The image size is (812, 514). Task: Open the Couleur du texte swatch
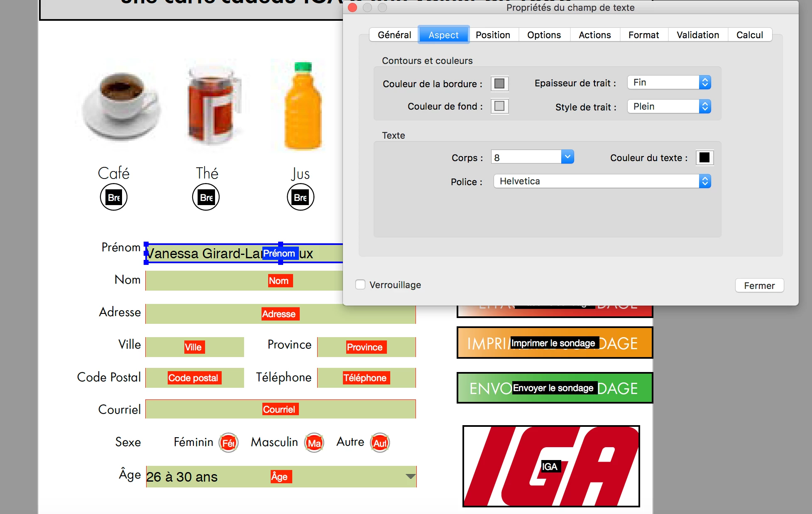(704, 158)
